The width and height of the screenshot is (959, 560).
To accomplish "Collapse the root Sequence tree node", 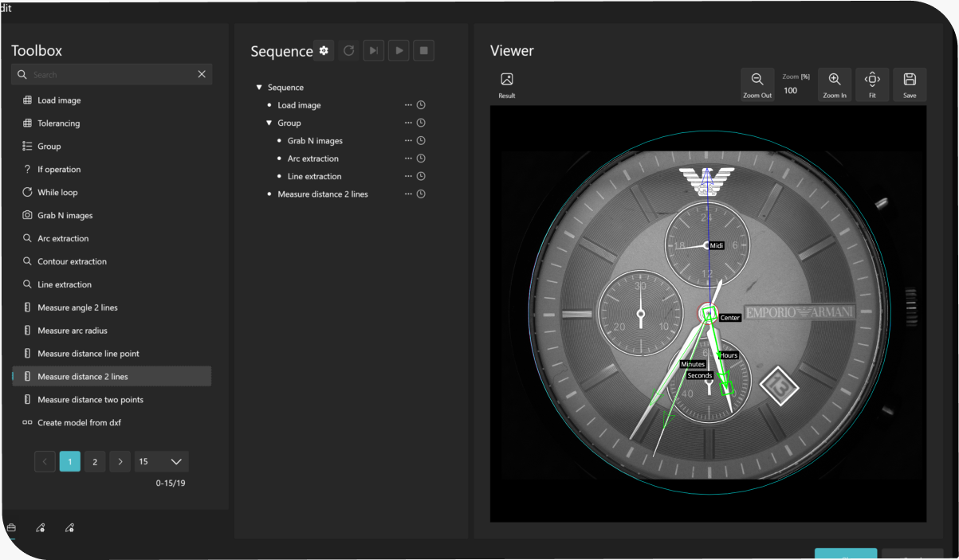I will click(259, 88).
